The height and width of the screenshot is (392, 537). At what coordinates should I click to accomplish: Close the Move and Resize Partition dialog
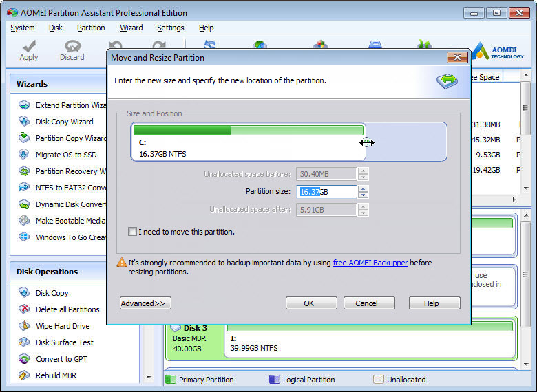[457, 58]
